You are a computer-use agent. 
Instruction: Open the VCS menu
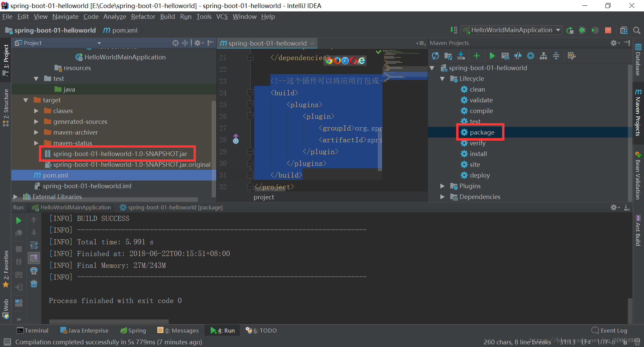click(222, 17)
